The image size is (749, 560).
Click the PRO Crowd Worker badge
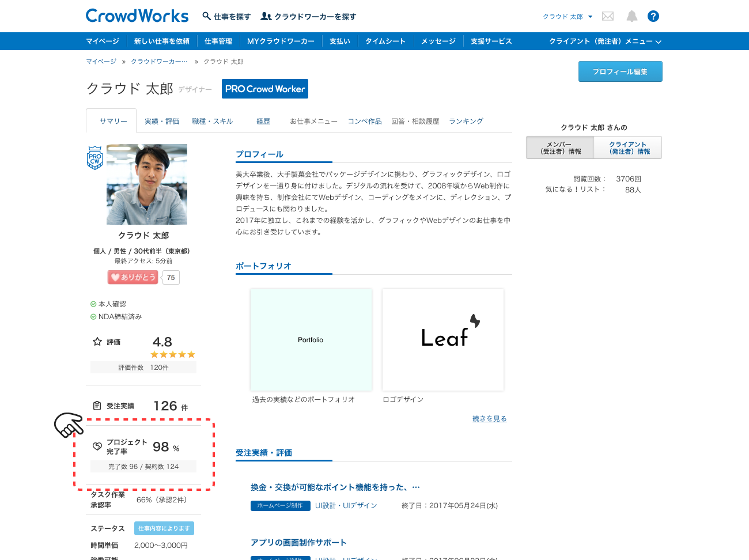coord(265,89)
